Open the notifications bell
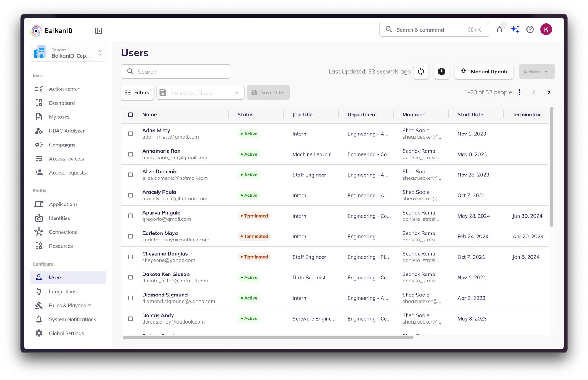The width and height of the screenshot is (588, 380). pos(499,30)
